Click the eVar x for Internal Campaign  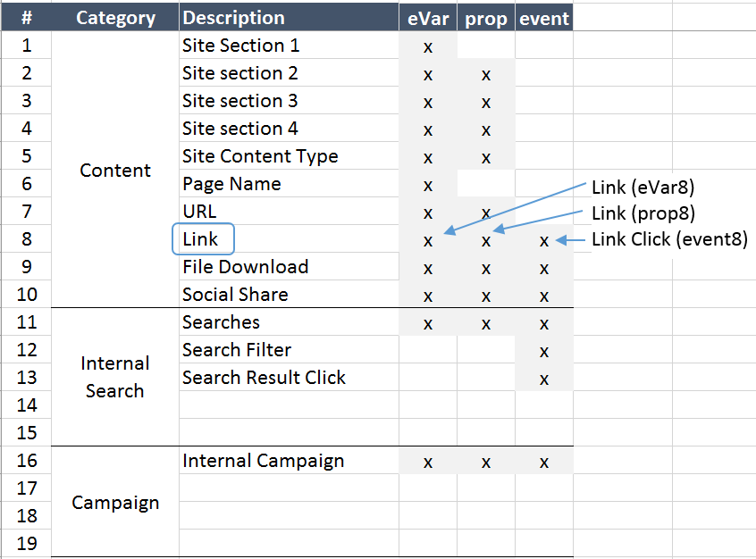[428, 463]
